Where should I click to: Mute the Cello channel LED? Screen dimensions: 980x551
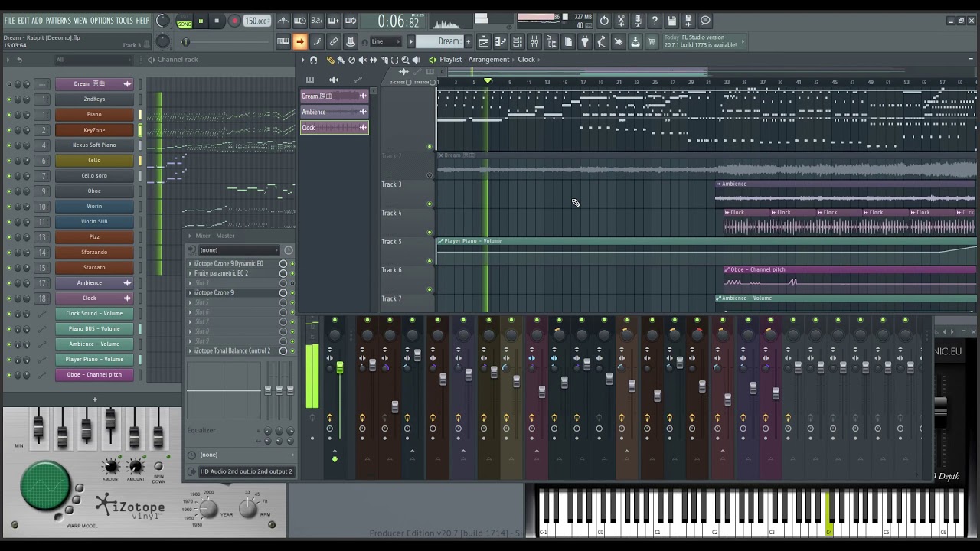pos(8,160)
